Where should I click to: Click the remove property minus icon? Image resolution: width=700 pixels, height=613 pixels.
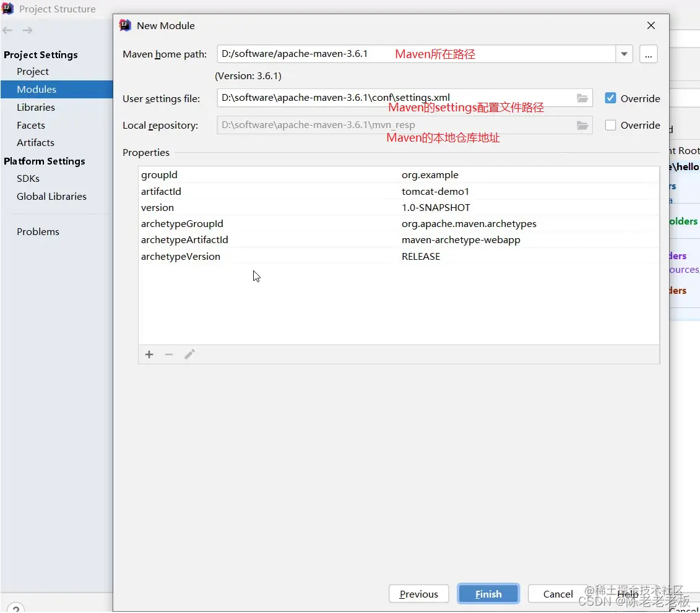(169, 354)
